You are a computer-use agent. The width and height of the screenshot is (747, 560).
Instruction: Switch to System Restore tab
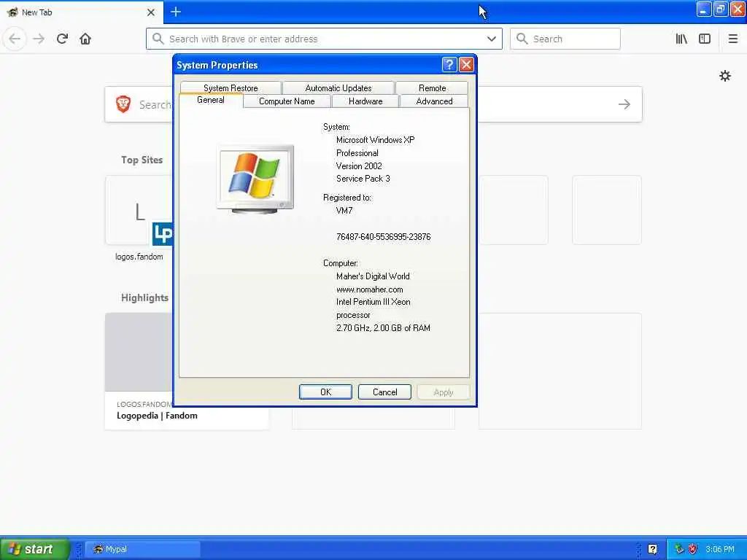pyautogui.click(x=231, y=88)
